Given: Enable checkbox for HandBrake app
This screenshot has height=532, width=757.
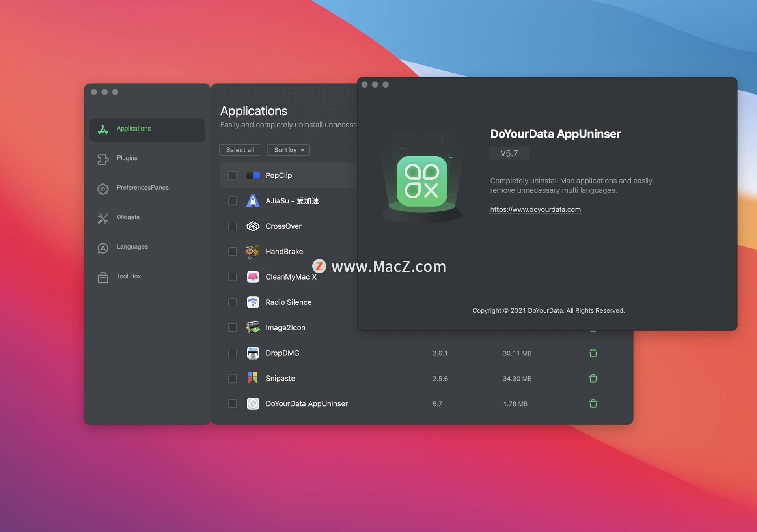Looking at the screenshot, I should tap(233, 251).
